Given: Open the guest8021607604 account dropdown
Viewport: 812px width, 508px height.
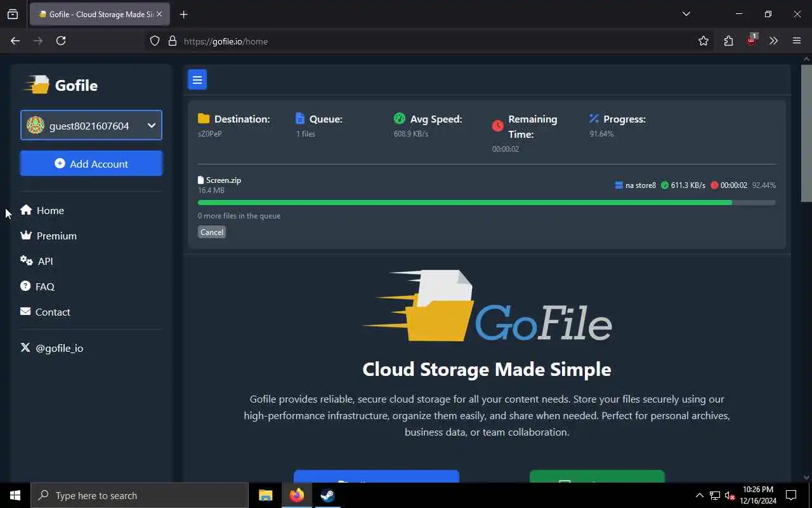Looking at the screenshot, I should (x=91, y=125).
